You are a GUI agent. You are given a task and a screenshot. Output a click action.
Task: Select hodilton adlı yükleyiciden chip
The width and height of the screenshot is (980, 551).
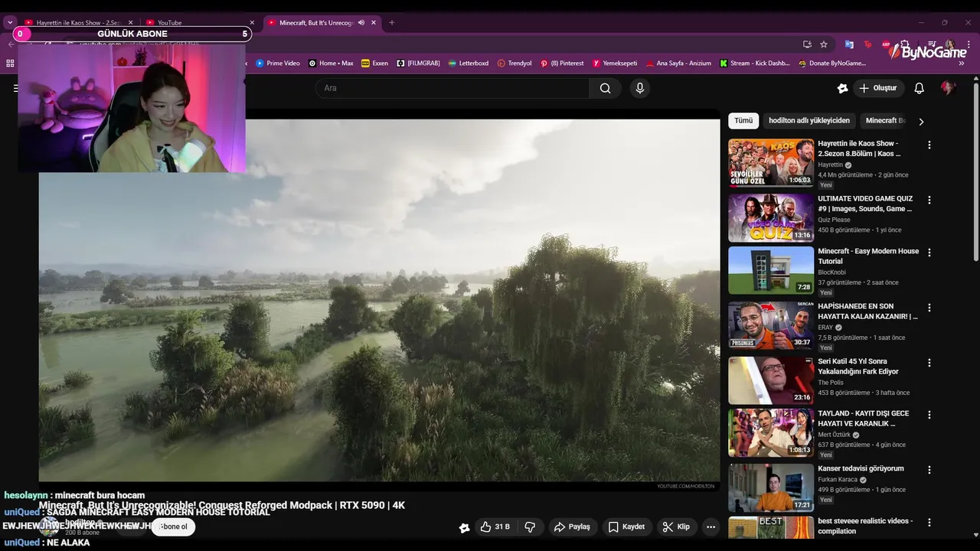coord(809,121)
